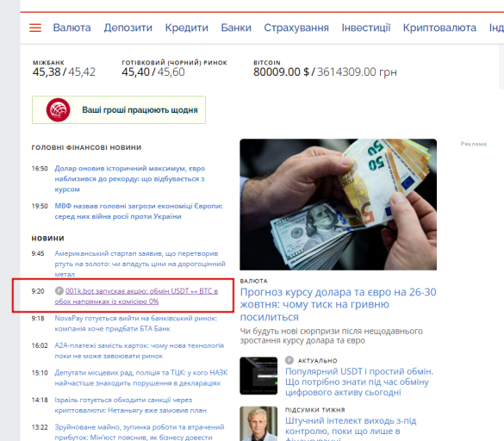The image size is (504, 441).
Task: Click the Міжбанк rate 45,38 / 45,42
Action: (64, 72)
